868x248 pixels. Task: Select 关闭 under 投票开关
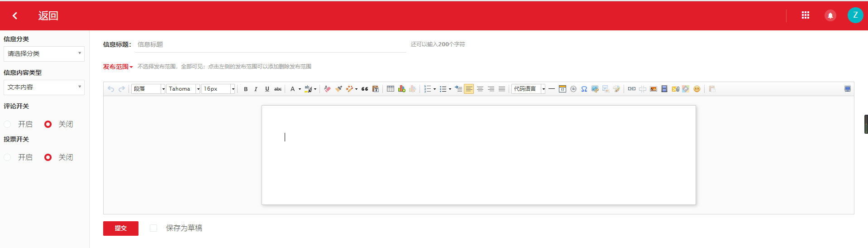pyautogui.click(x=48, y=157)
